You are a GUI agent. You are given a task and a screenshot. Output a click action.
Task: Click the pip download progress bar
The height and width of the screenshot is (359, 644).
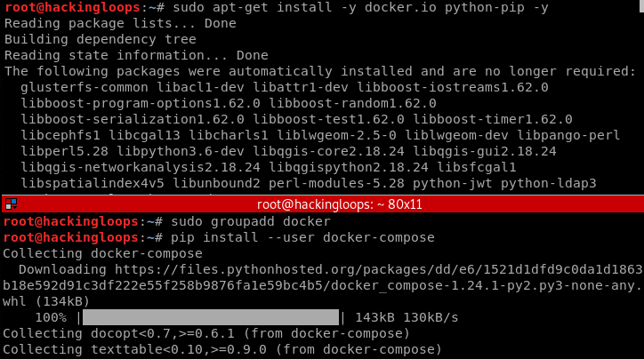coord(210,317)
